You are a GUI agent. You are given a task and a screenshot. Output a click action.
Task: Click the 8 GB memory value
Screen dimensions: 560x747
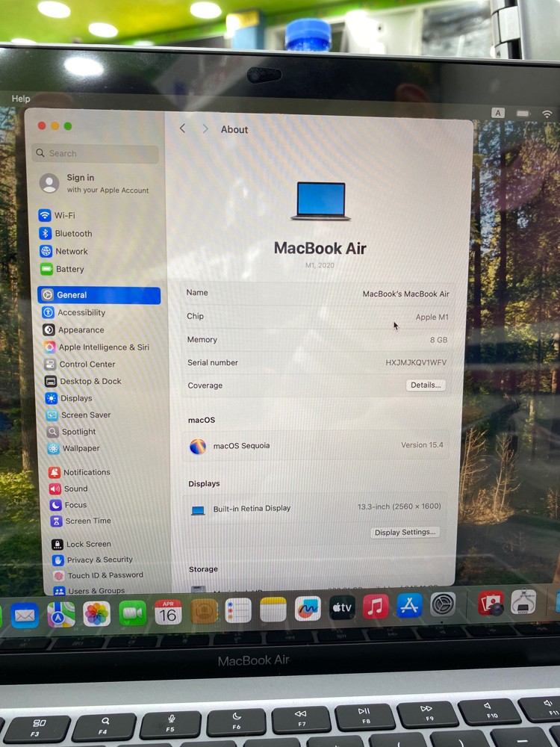(x=438, y=340)
